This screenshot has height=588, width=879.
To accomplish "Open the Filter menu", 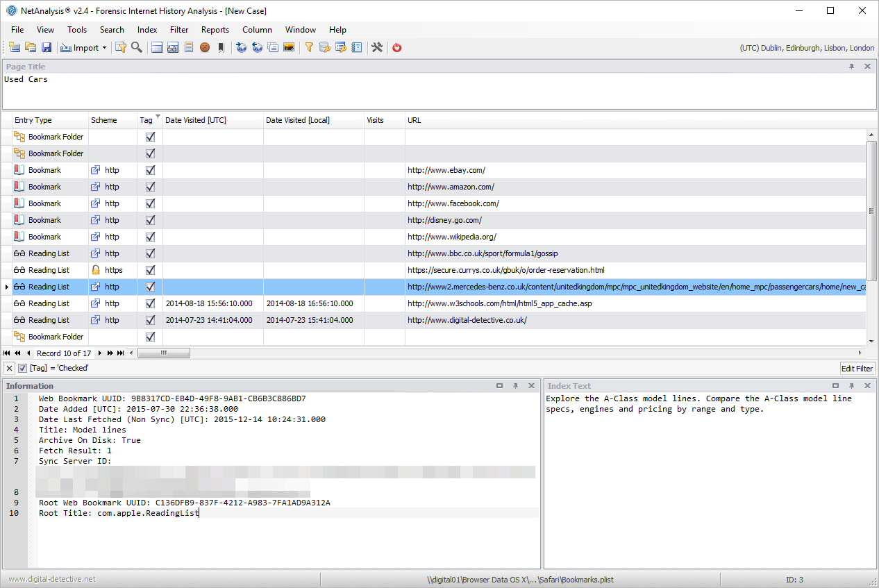I will click(179, 30).
